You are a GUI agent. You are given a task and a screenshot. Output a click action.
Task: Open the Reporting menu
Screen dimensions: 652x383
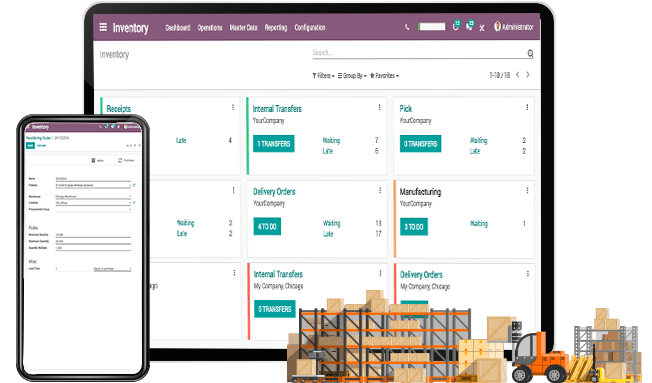point(276,27)
